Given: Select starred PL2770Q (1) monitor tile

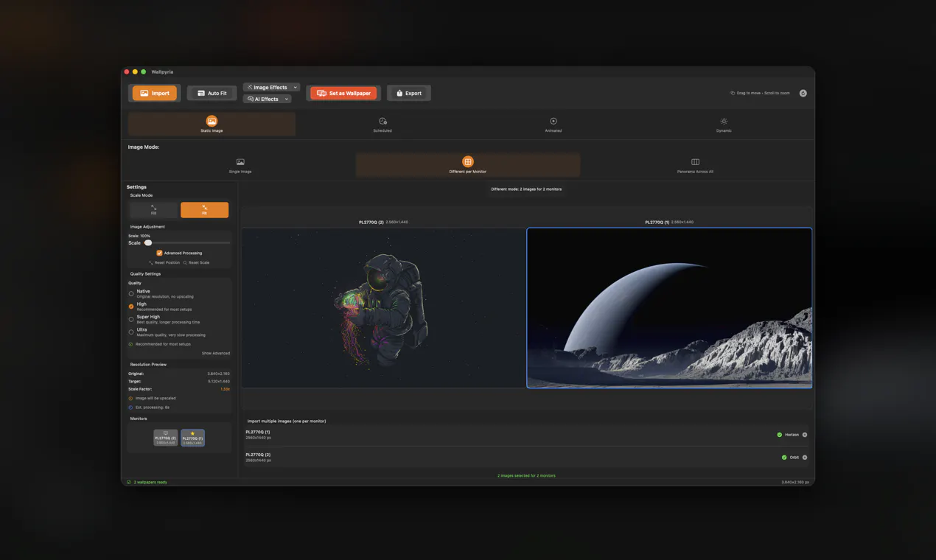Looking at the screenshot, I should [192, 438].
